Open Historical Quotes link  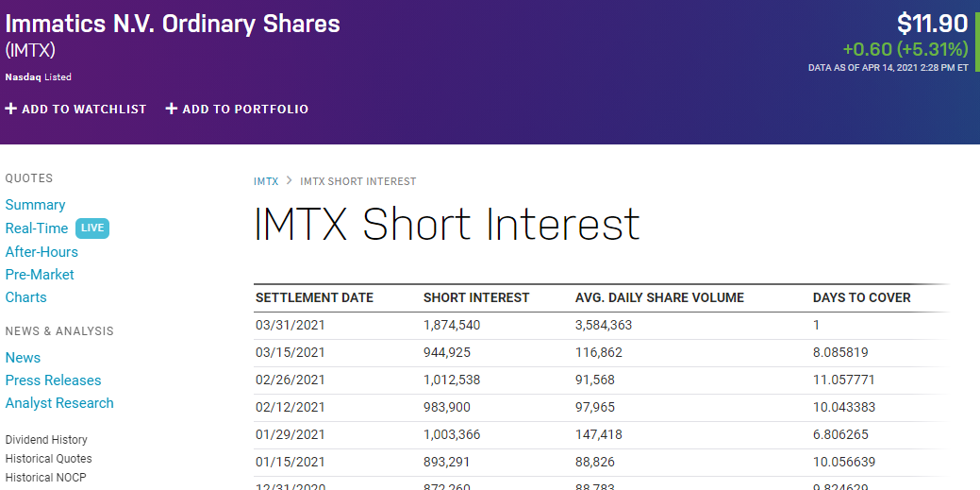48,459
